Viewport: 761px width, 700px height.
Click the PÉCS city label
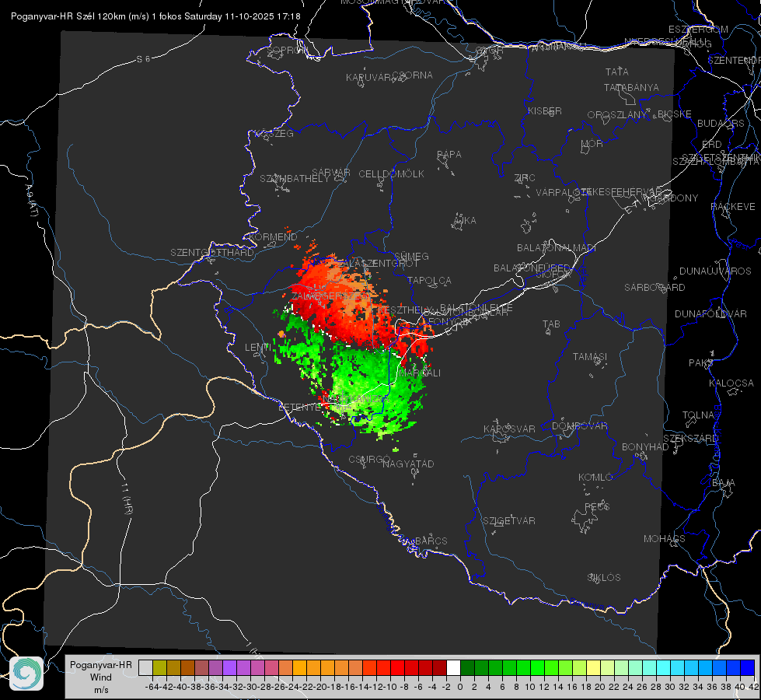(x=597, y=507)
